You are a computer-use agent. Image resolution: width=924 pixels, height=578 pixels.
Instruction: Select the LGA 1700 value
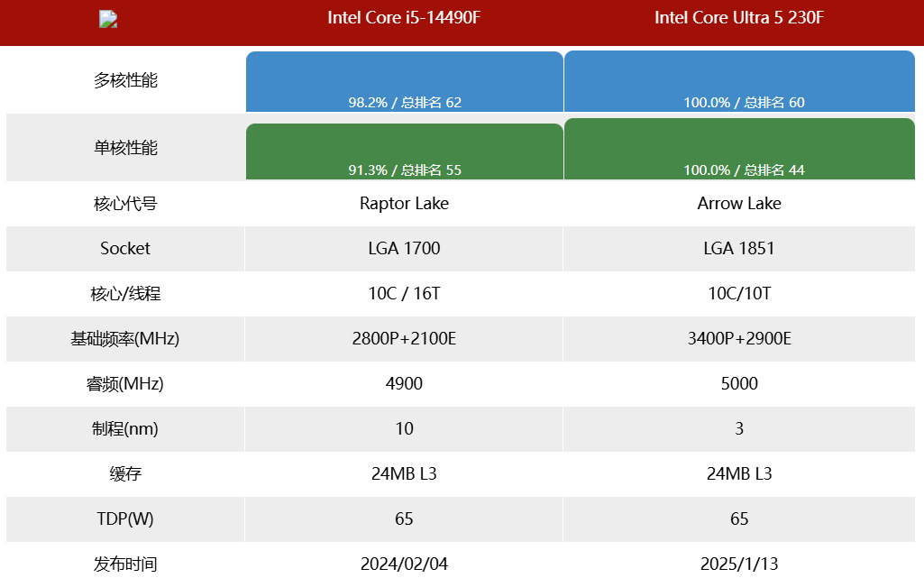pyautogui.click(x=404, y=248)
